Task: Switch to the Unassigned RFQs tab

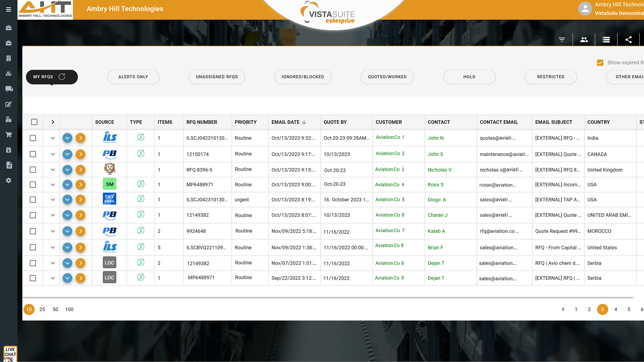Action: tap(217, 77)
